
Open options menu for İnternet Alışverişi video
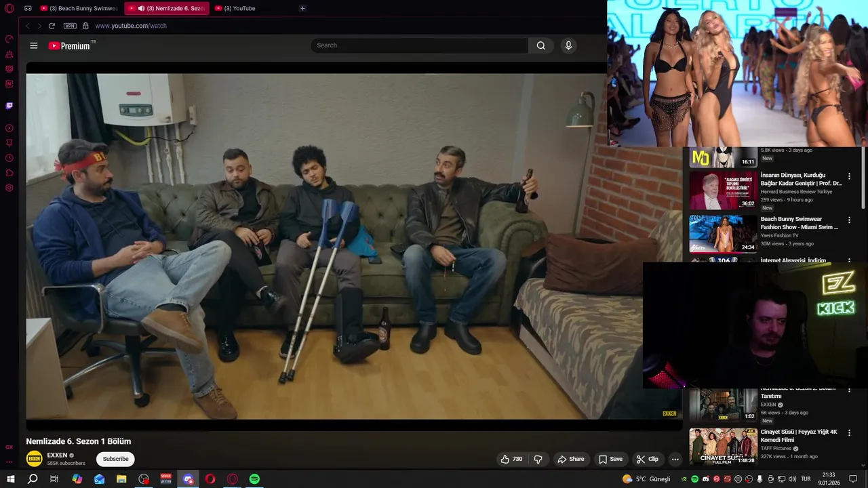point(849,260)
